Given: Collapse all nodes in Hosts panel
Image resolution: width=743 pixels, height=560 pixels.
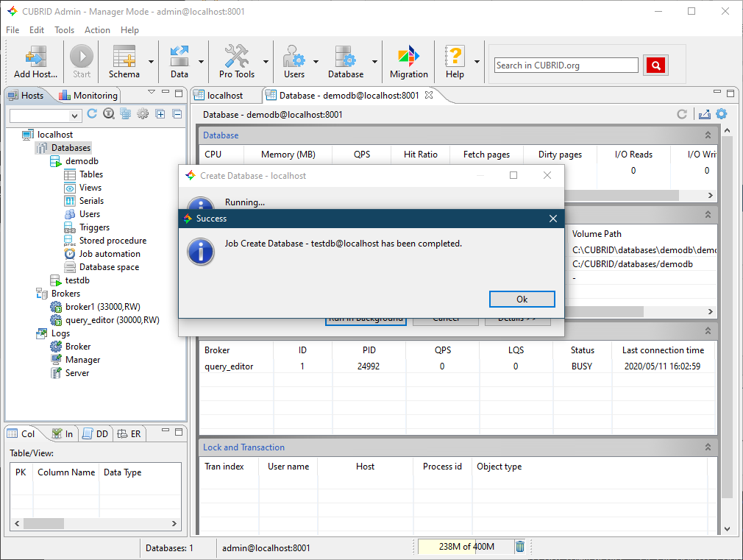Looking at the screenshot, I should click(x=177, y=114).
